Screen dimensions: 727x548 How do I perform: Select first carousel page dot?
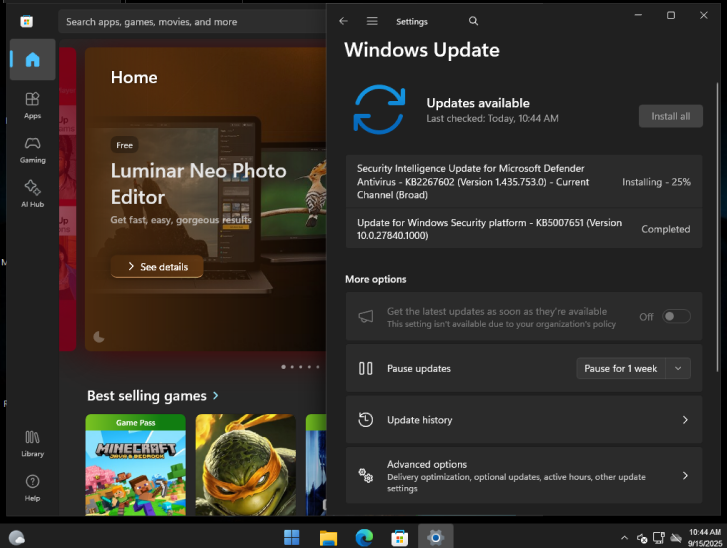point(283,367)
